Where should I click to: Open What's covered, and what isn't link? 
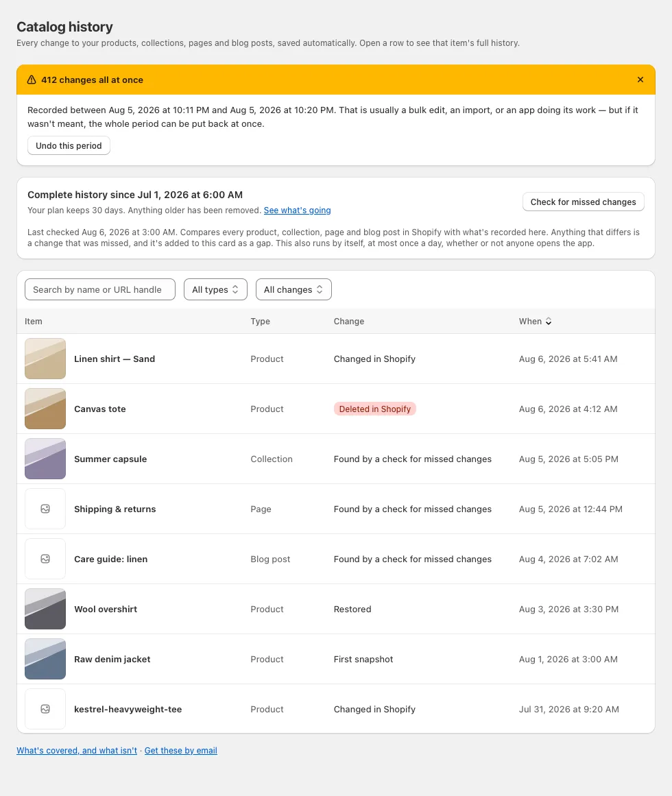point(77,750)
